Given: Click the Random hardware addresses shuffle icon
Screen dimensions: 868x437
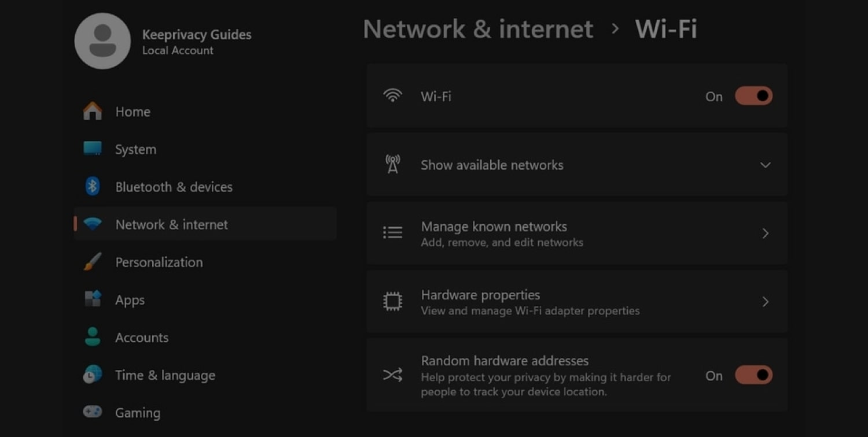Looking at the screenshot, I should tap(393, 375).
